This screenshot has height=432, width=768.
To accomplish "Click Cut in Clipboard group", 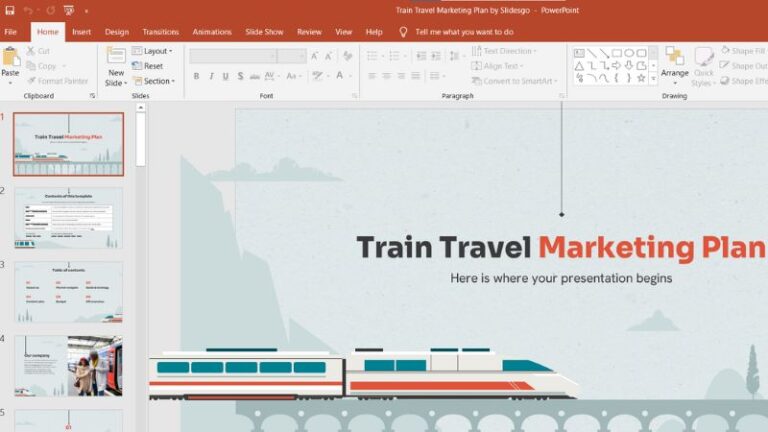I will pos(38,51).
